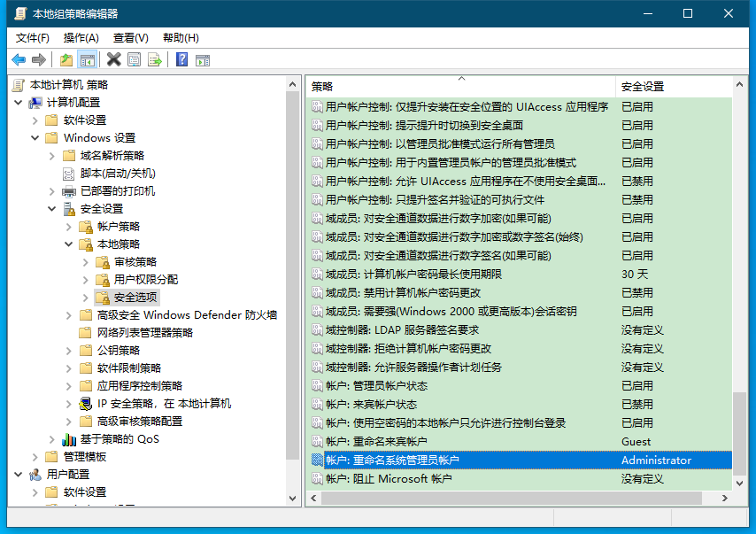Open Properties via the toolbar icon
This screenshot has width=756, height=534.
134,59
